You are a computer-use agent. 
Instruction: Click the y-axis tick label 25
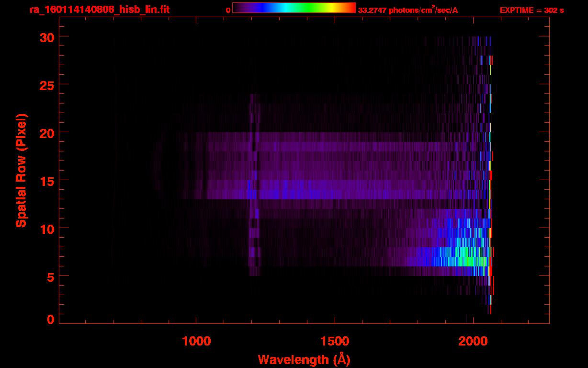46,85
